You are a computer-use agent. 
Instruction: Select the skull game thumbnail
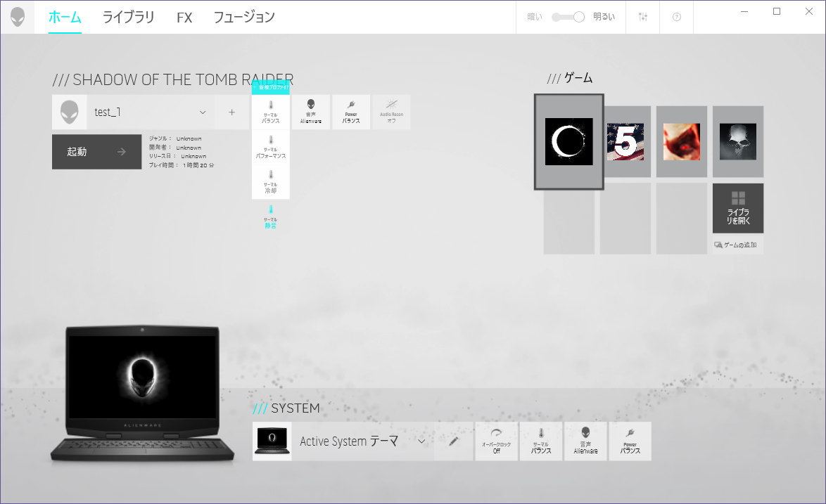[x=738, y=141]
